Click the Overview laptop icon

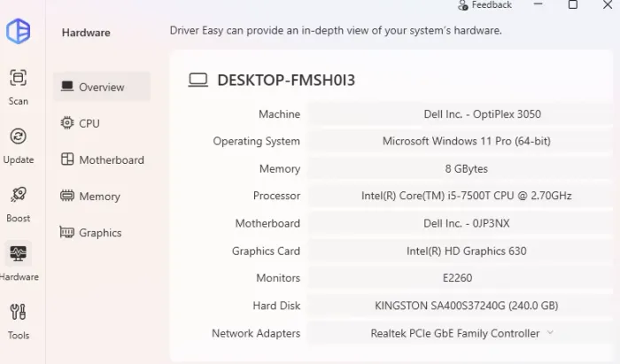click(67, 86)
